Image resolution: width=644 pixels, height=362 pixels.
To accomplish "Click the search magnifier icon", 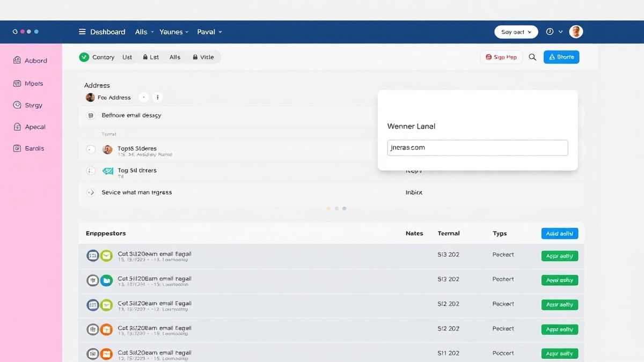I will click(x=532, y=57).
